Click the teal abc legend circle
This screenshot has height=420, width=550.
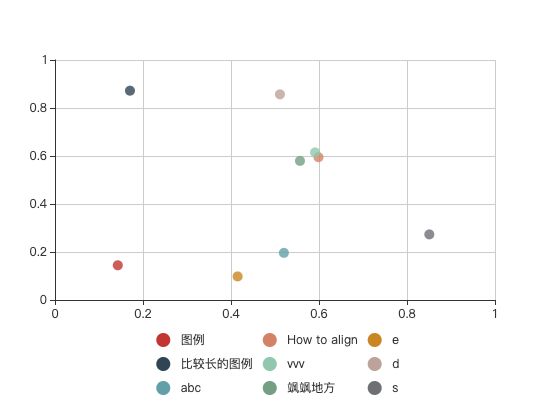163,388
